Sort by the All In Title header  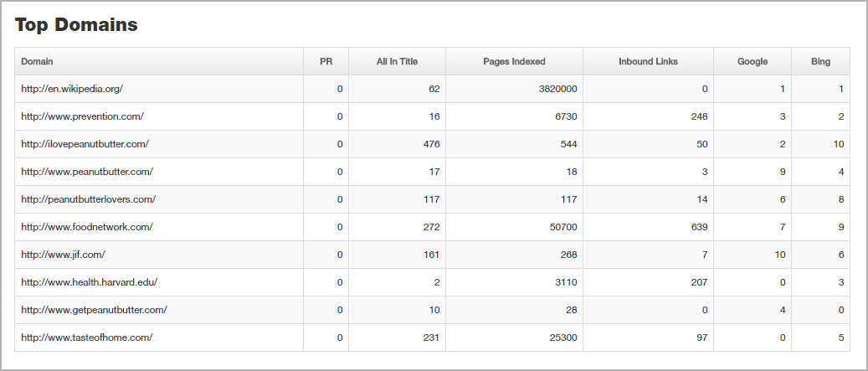point(397,61)
